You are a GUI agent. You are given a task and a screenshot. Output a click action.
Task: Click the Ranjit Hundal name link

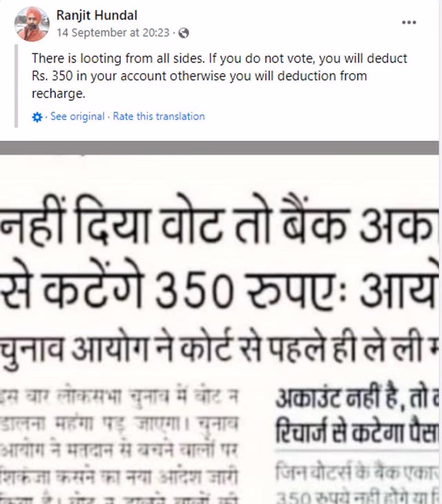tap(97, 15)
